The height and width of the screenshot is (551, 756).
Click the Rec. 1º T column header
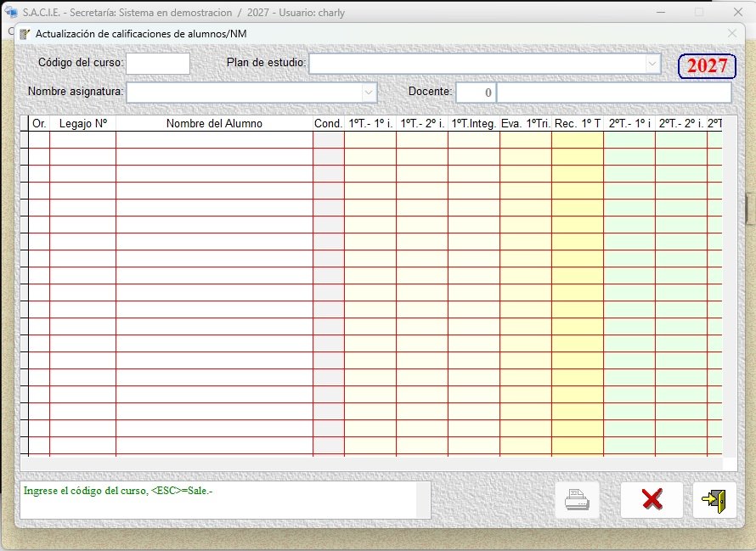[x=578, y=124]
